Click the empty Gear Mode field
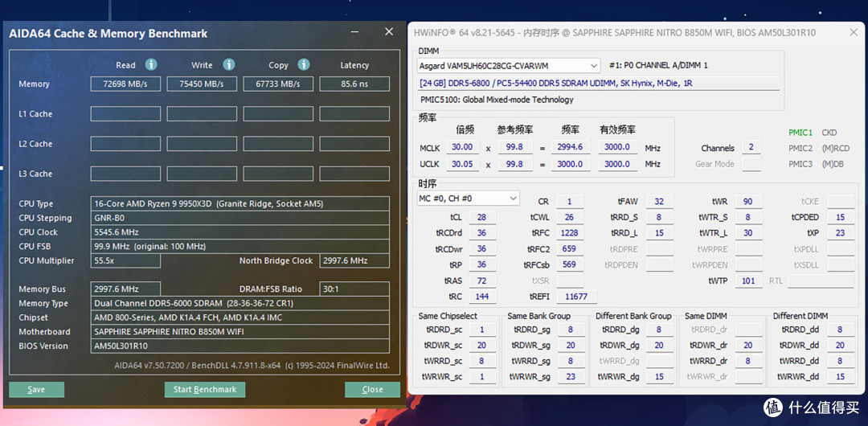The height and width of the screenshot is (426, 868). (x=751, y=164)
